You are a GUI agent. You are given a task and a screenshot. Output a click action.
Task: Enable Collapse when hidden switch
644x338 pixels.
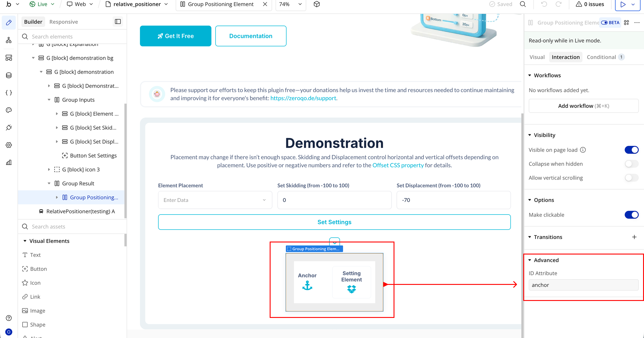point(631,164)
